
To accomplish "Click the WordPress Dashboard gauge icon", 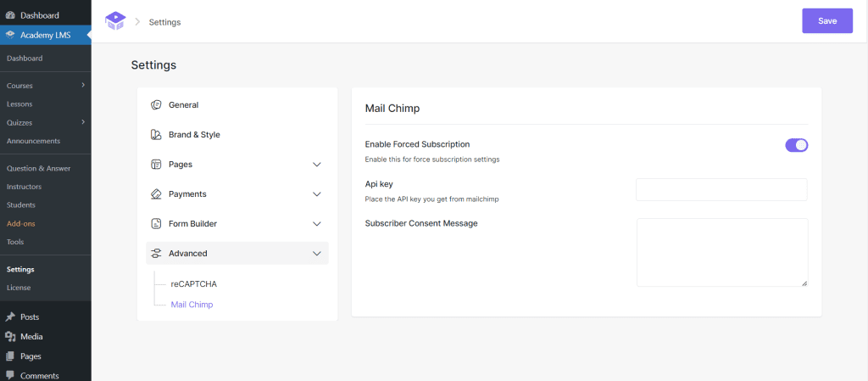I will 10,15.
